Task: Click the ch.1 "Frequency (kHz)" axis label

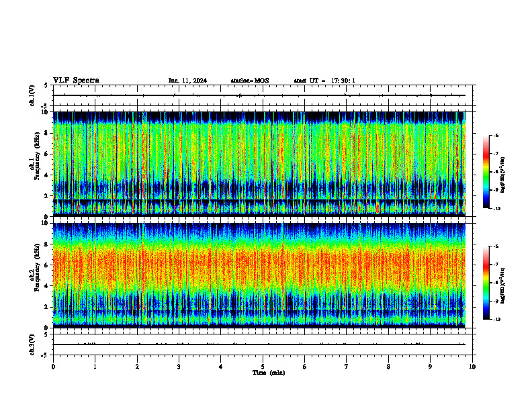Action: (37, 156)
